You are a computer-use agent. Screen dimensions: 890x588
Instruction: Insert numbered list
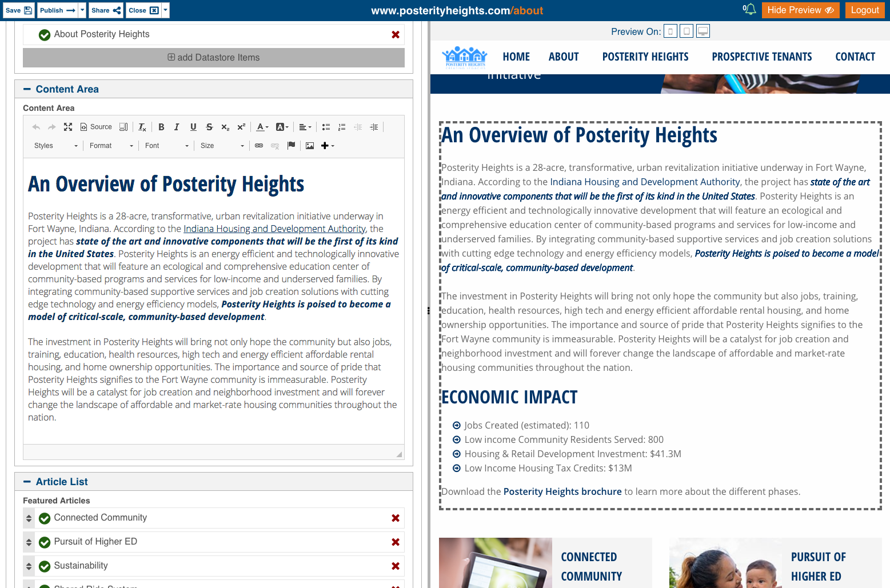342,127
